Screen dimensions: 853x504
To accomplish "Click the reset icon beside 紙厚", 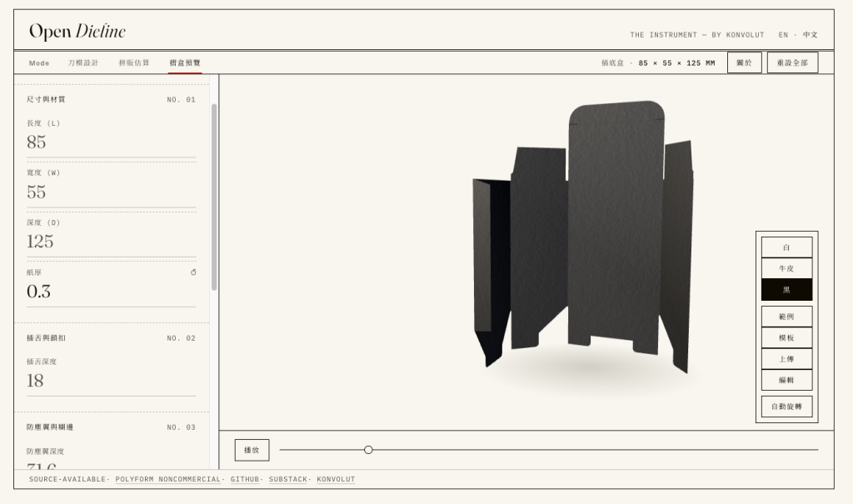I will coord(193,272).
